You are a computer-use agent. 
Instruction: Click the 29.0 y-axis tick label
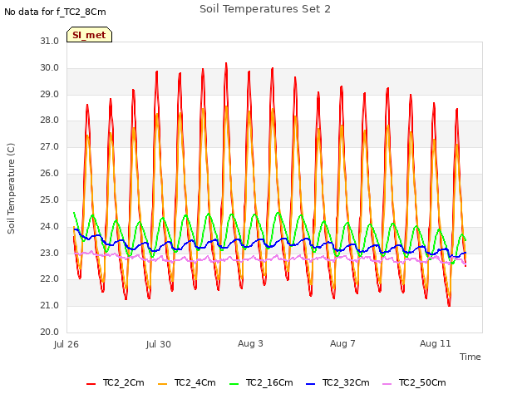coord(50,94)
